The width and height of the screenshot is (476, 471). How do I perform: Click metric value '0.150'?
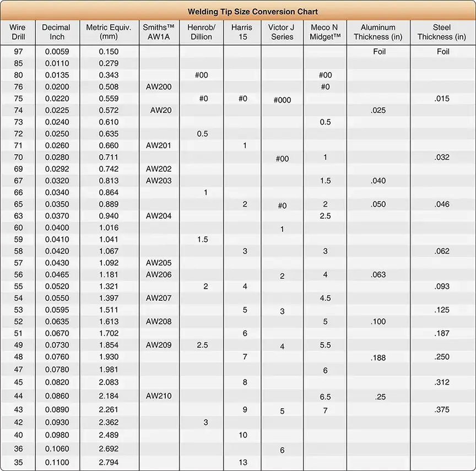(109, 52)
